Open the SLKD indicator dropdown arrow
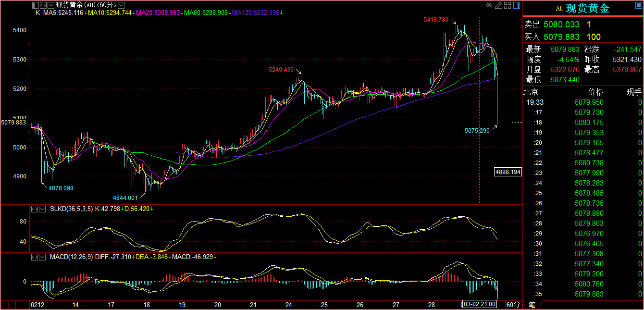 [x=43, y=209]
